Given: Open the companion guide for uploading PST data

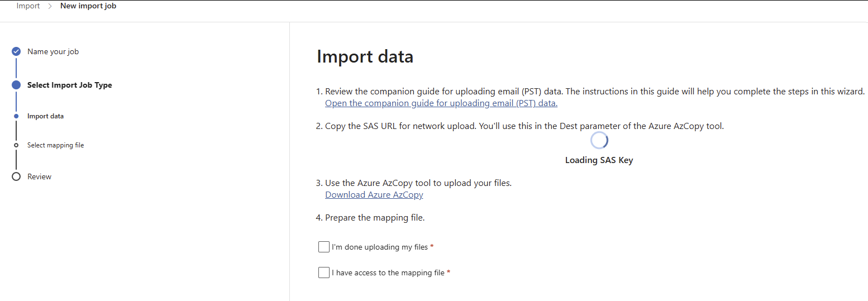Looking at the screenshot, I should (441, 103).
